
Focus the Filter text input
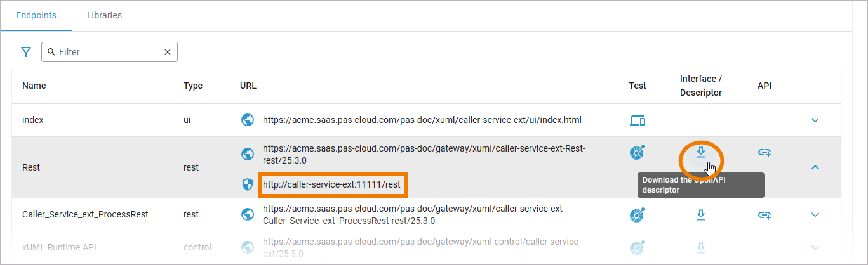click(108, 52)
